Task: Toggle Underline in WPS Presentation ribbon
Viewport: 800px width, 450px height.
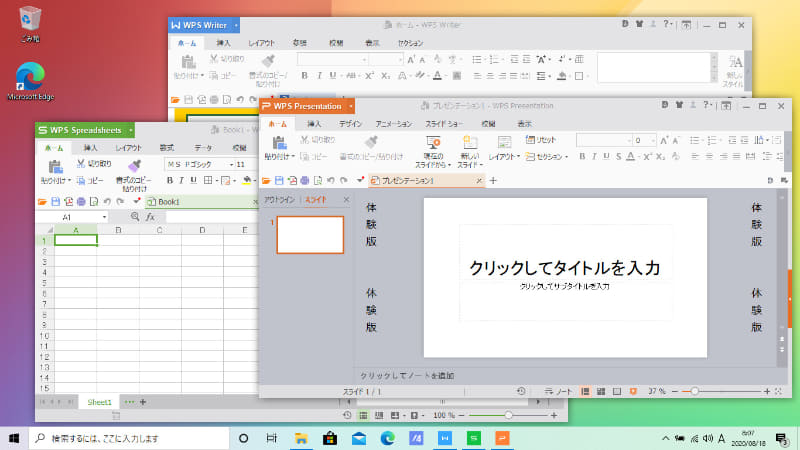Action: [x=606, y=157]
